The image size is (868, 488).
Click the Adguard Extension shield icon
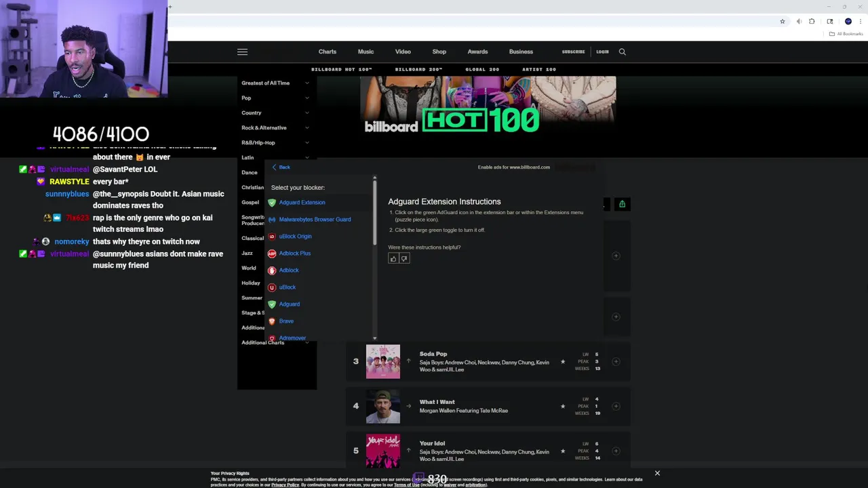coord(272,203)
